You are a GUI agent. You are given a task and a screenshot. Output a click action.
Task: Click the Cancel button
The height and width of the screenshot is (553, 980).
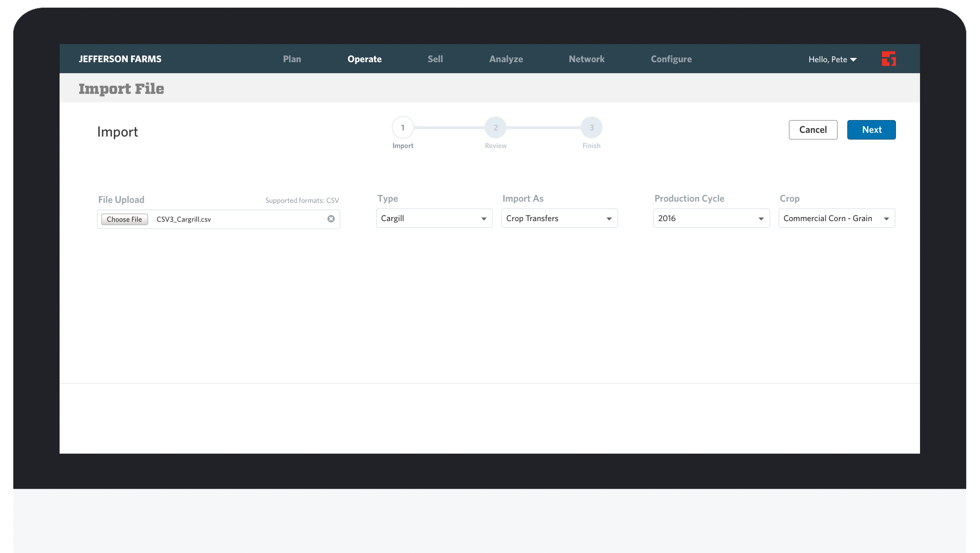pyautogui.click(x=813, y=130)
